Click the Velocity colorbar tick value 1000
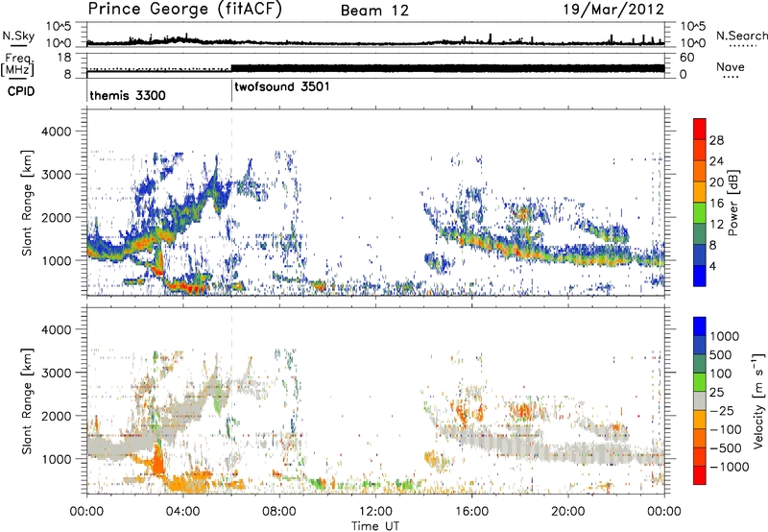 (x=725, y=336)
